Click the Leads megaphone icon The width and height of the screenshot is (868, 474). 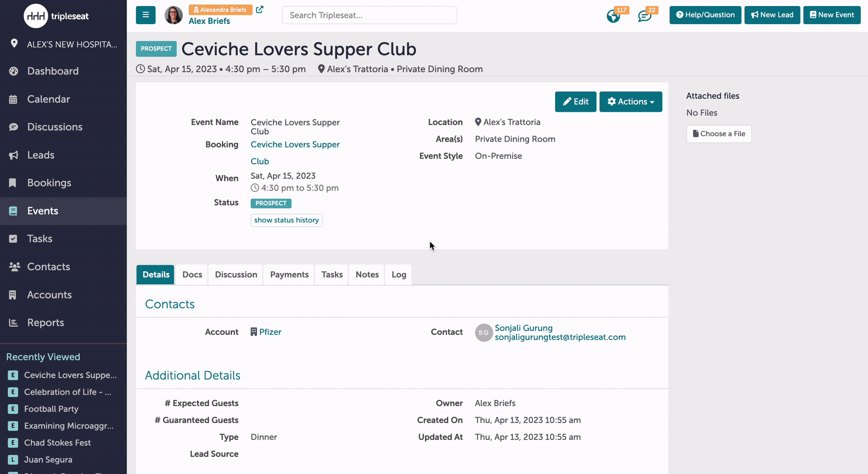(x=13, y=155)
